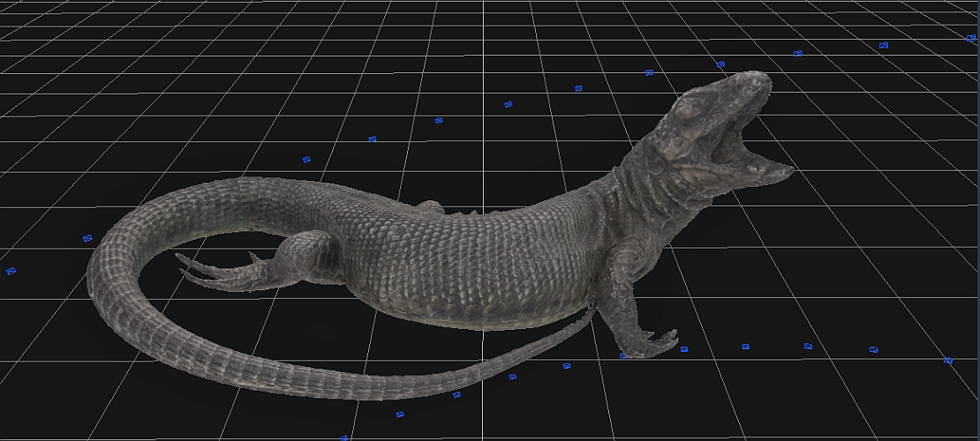Select the camera marker just above the lizard's snout
980x441 pixels.
click(x=720, y=64)
